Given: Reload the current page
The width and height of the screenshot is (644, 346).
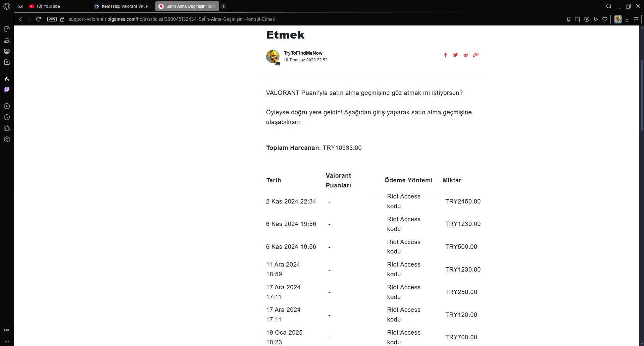Looking at the screenshot, I should (x=39, y=19).
